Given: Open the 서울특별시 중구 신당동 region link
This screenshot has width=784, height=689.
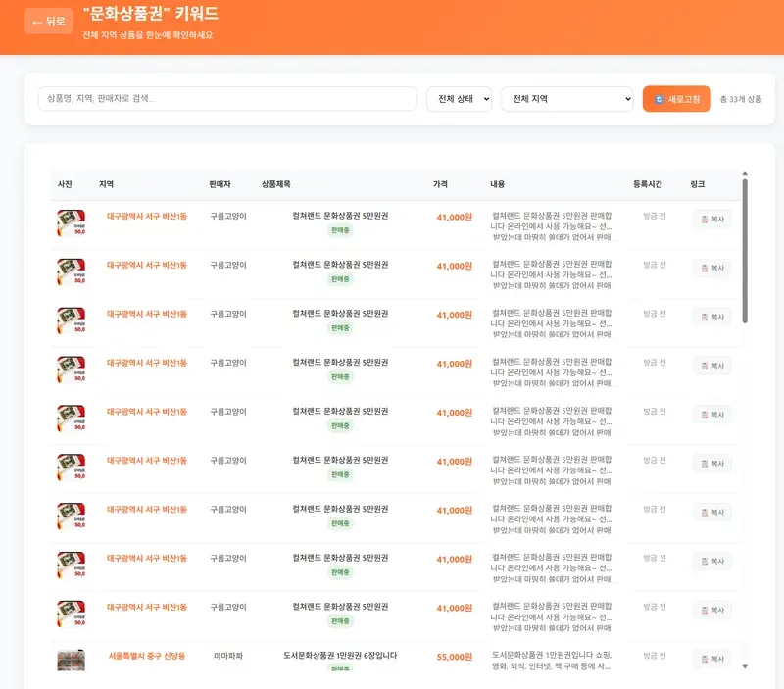Looking at the screenshot, I should tap(146, 656).
